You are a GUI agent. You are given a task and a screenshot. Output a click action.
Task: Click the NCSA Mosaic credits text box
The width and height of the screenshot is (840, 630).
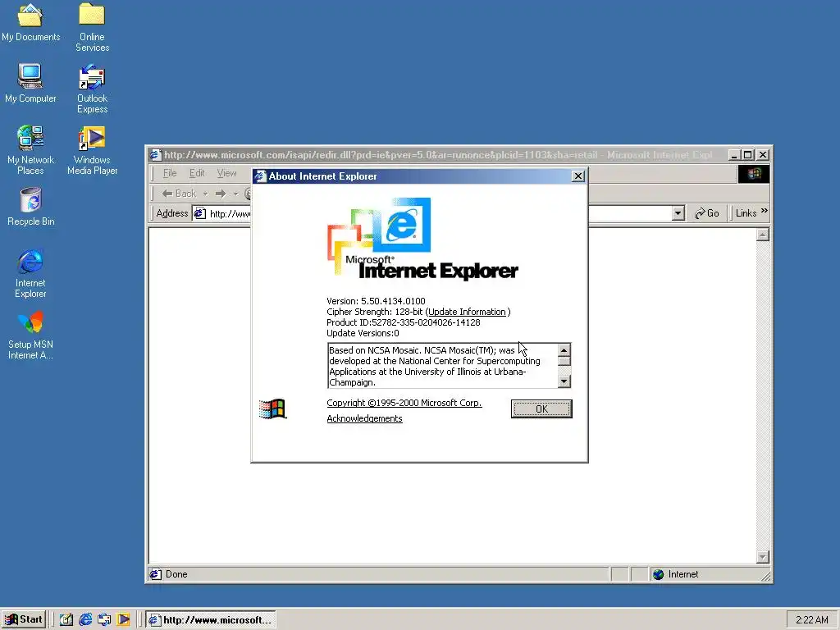(x=442, y=366)
